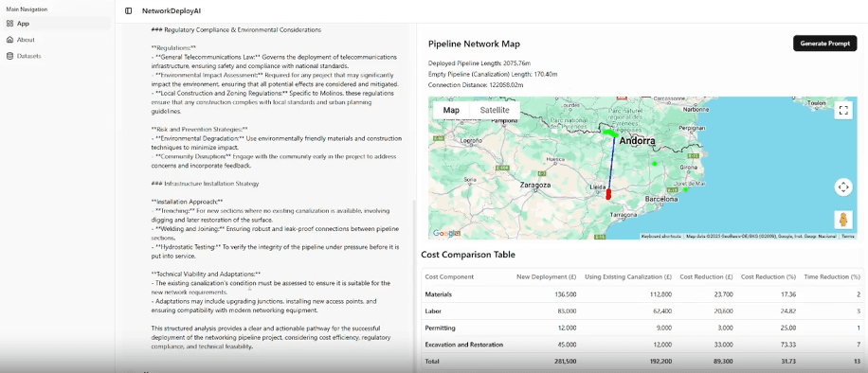The width and height of the screenshot is (868, 373).
Task: Open the Datasets navigation icon
Action: [10, 56]
